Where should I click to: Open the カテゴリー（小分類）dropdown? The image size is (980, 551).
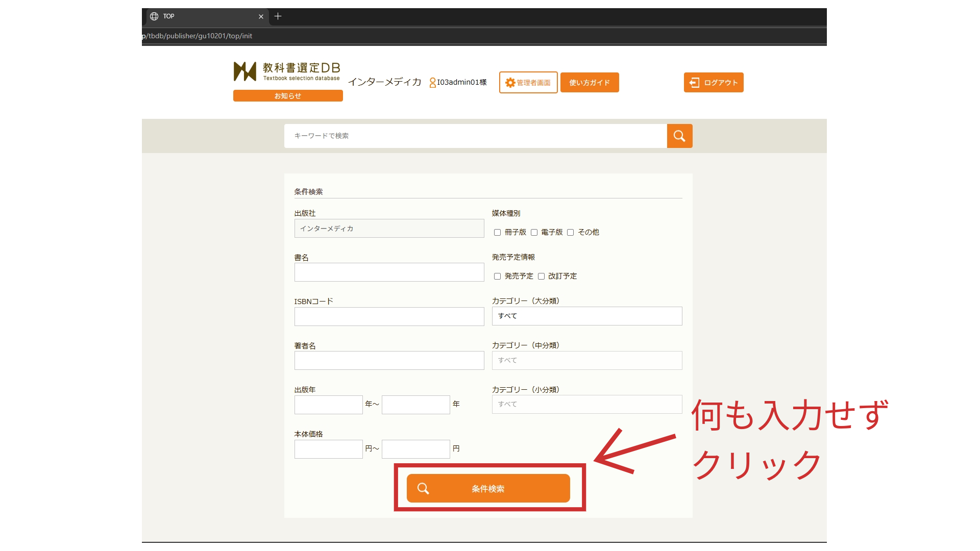586,404
